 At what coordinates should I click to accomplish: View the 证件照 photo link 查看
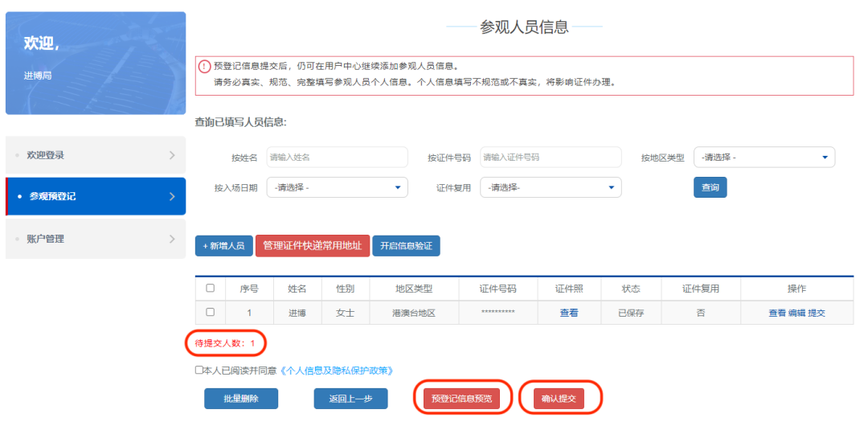pos(568,313)
